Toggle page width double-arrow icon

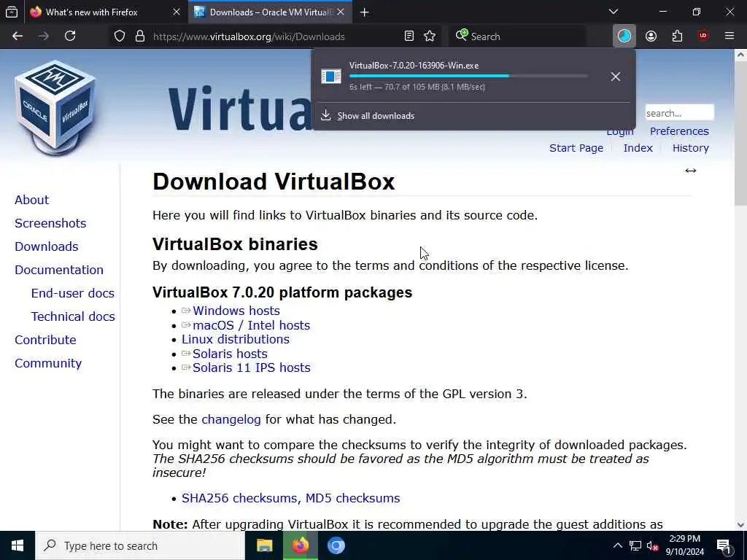(690, 171)
